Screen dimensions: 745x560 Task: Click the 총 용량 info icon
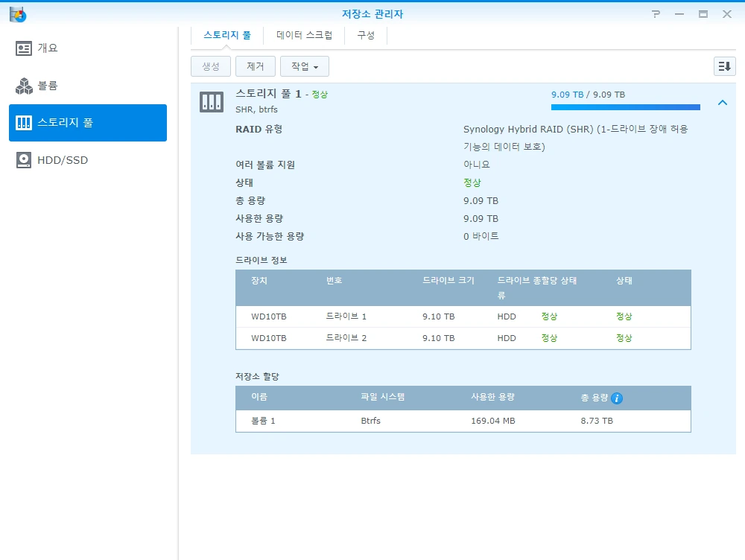(617, 398)
